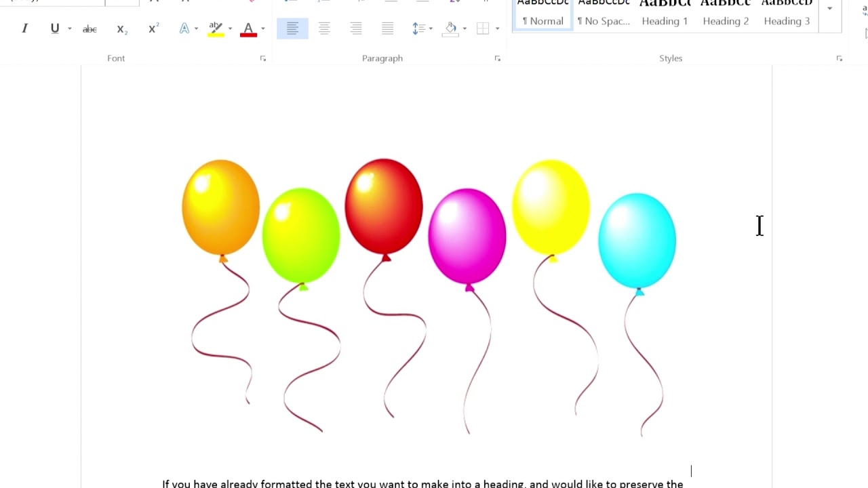Apply paragraph shading fill
Screen dimensions: 868x488
[x=450, y=28]
